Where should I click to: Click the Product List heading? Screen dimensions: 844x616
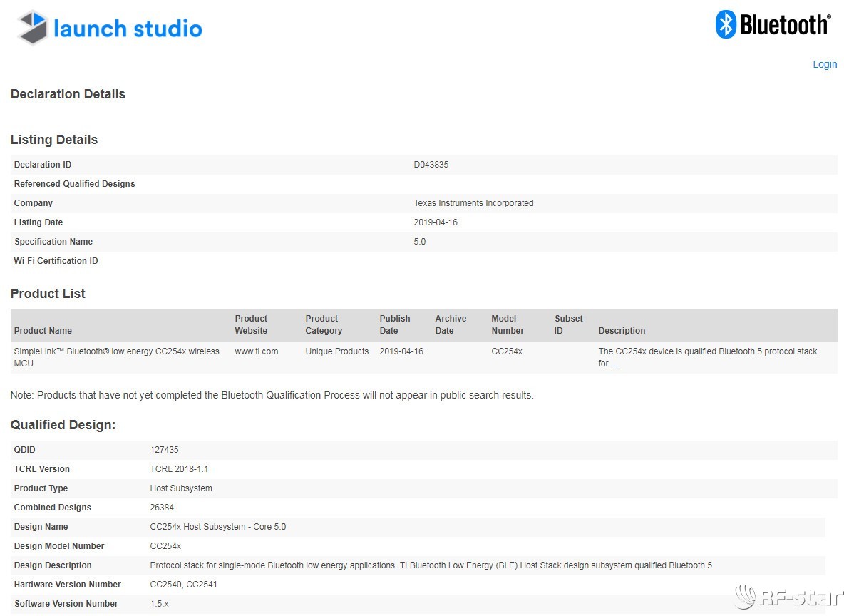point(48,294)
